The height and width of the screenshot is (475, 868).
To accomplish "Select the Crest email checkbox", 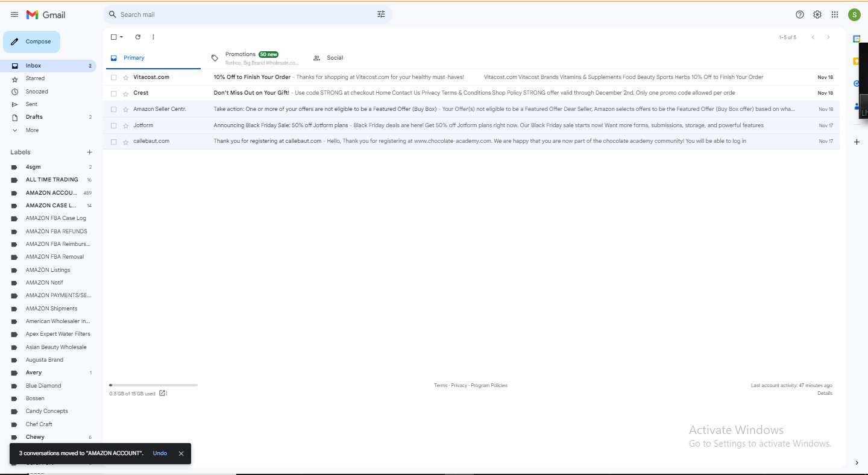I will pos(113,93).
